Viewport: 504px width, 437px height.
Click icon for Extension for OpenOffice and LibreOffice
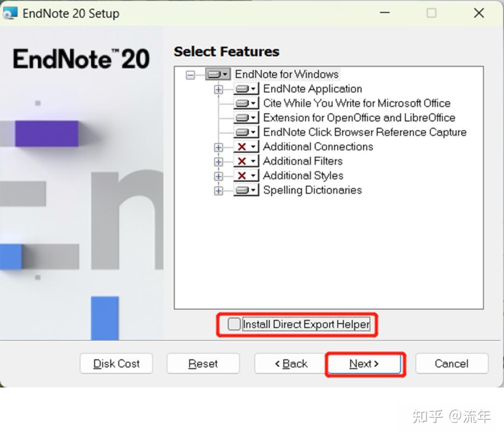point(243,118)
